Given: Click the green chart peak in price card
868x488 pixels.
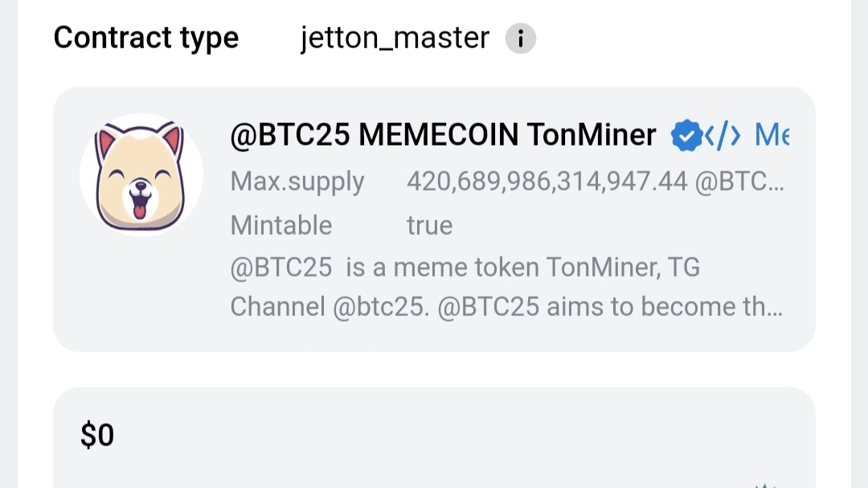Looking at the screenshot, I should point(765,486).
